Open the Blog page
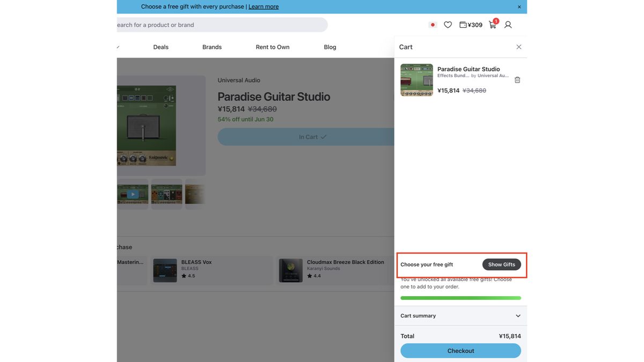Viewport: 644px width, 362px height. click(330, 47)
